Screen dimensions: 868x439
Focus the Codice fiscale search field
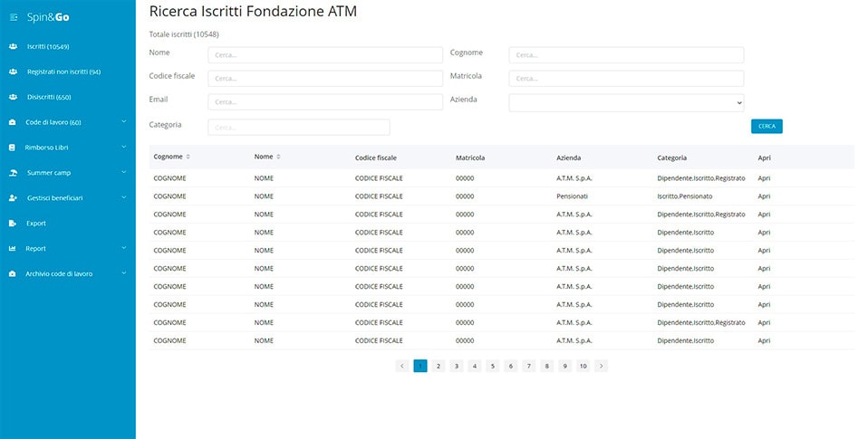pos(325,79)
